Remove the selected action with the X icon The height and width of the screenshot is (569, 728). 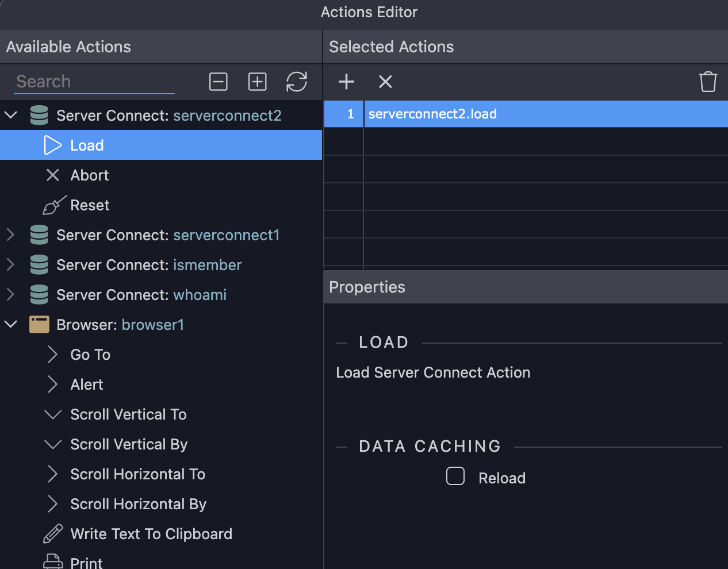(385, 82)
